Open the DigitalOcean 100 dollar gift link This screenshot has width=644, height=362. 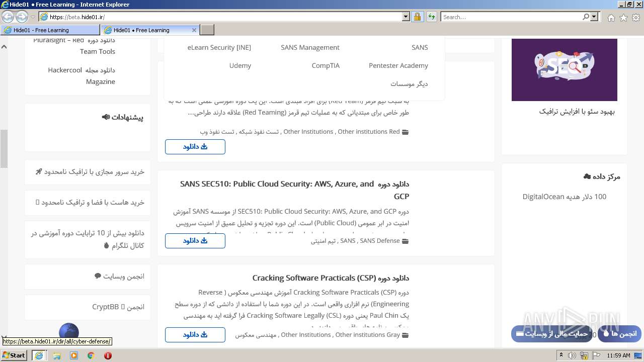pyautogui.click(x=565, y=197)
